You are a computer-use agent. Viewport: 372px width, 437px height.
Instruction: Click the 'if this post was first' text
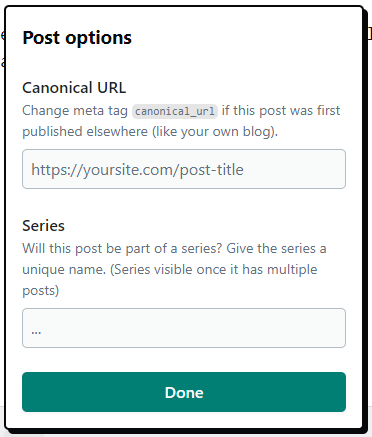pos(281,110)
